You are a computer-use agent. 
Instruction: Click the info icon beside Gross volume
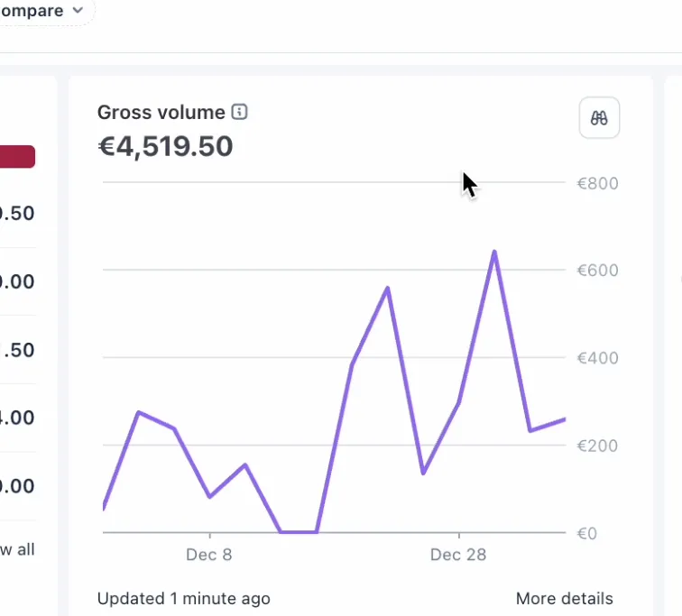[x=239, y=113]
